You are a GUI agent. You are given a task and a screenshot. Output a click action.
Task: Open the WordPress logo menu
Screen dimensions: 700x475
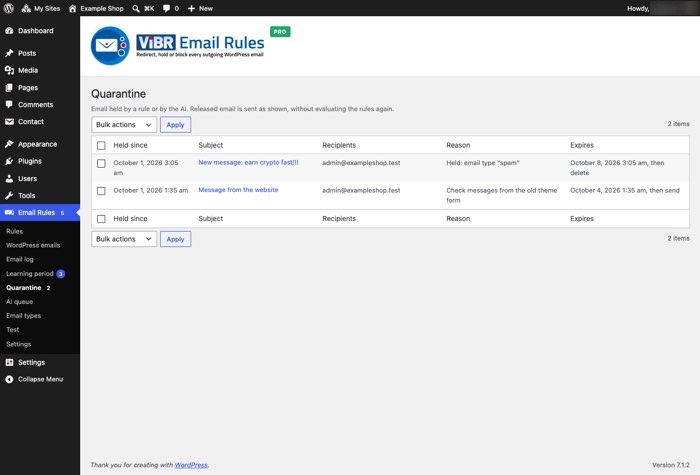[8, 8]
